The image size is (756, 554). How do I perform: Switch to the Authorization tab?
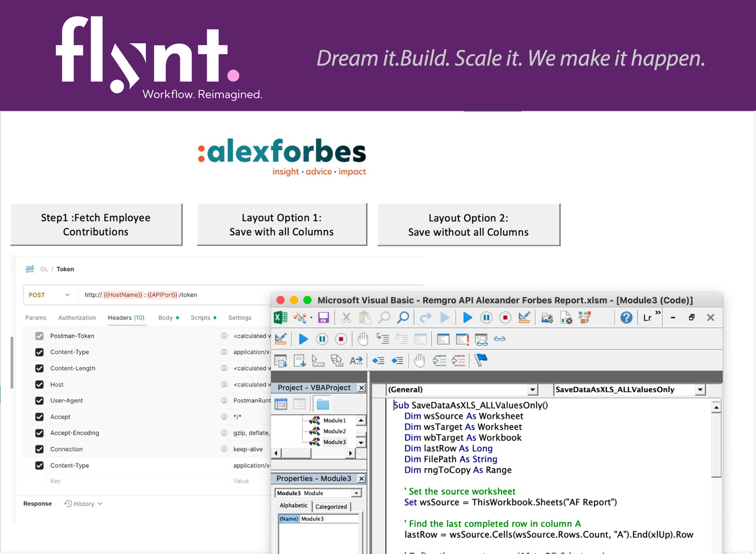coord(77,318)
